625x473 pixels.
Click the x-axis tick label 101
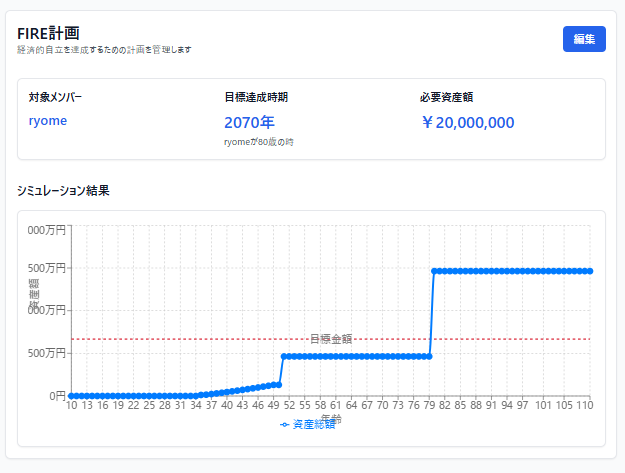pyautogui.click(x=543, y=405)
